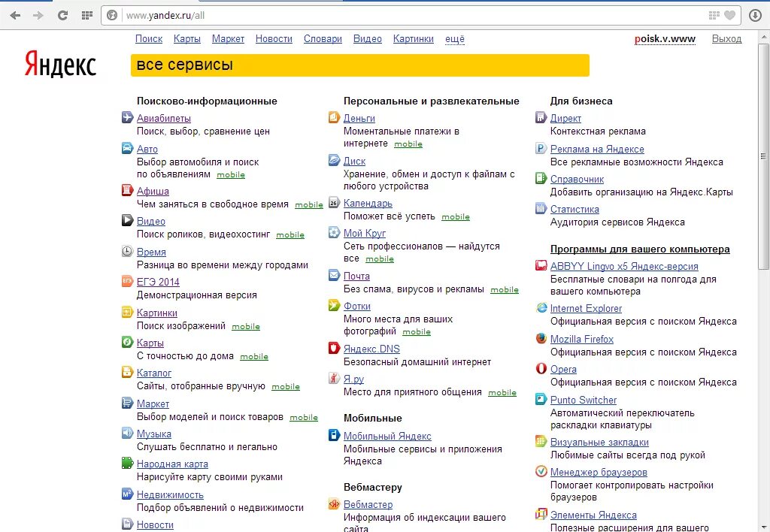770x532 pixels.
Task: Click the Календарь date icon
Action: point(334,202)
